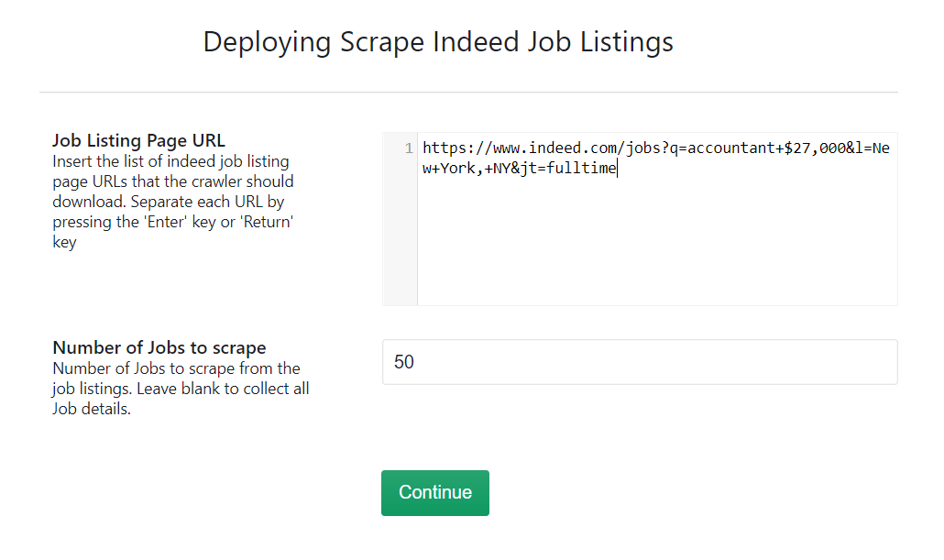
Task: Click the 'Number of Jobs to scrape' label
Action: [159, 347]
